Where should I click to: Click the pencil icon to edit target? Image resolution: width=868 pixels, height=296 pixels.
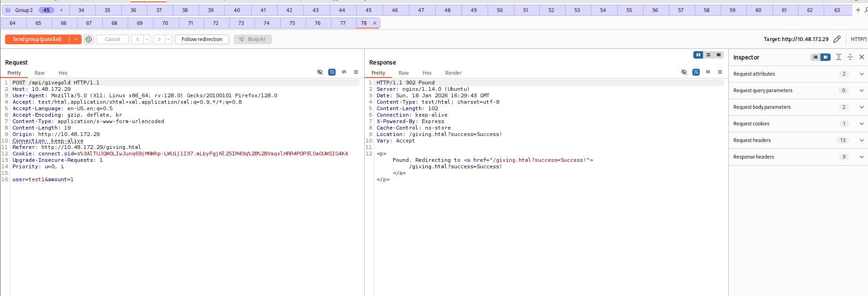point(837,39)
